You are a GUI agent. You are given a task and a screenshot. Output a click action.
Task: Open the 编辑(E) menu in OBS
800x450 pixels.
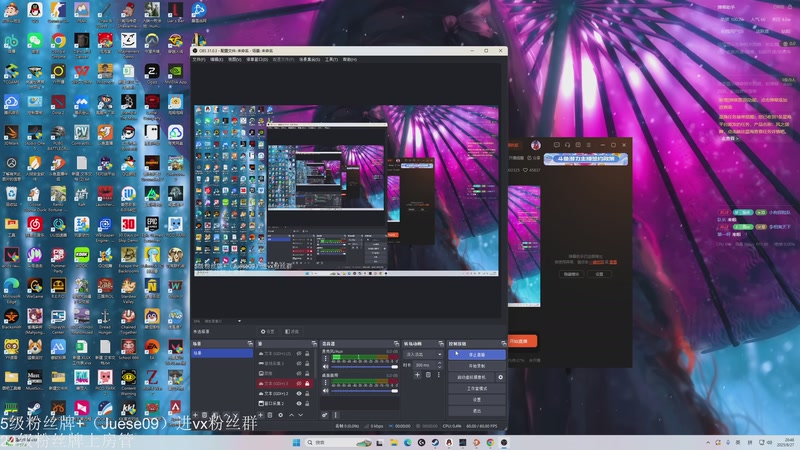[217, 60]
